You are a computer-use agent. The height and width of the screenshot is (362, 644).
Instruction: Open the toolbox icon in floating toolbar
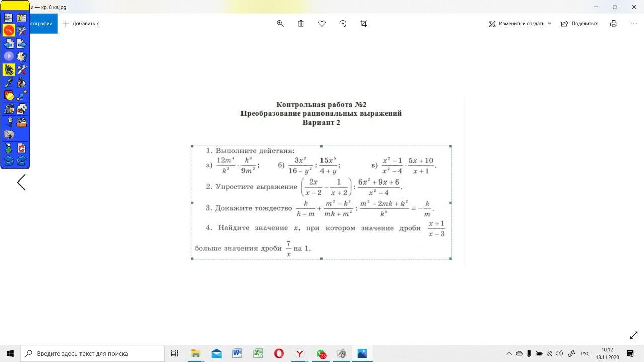(x=21, y=122)
